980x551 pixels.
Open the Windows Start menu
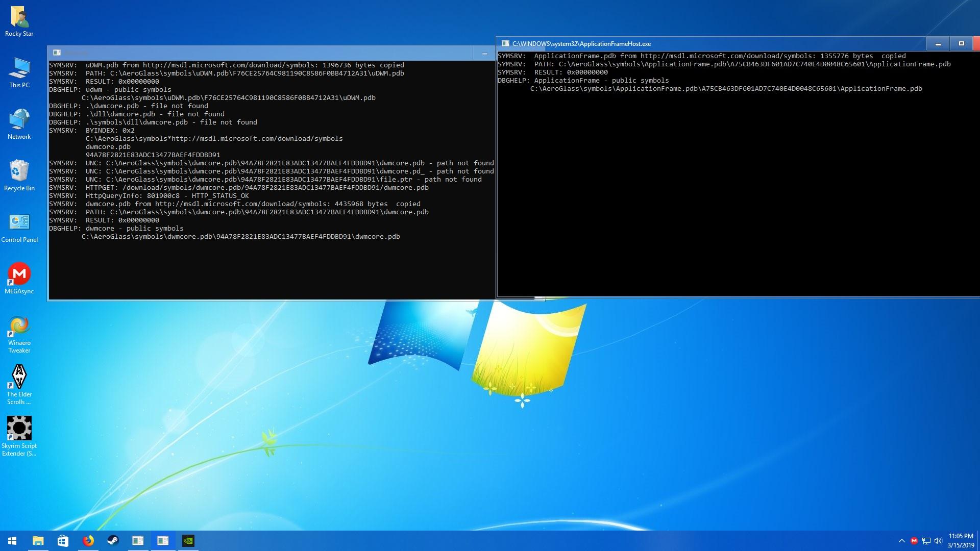pos(12,541)
